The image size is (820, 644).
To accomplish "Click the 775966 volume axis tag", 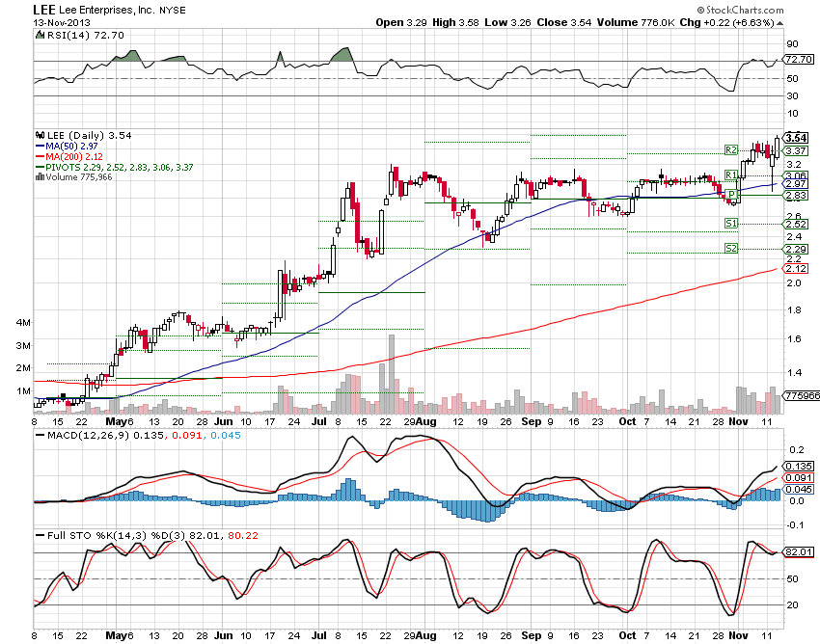I will [801, 395].
